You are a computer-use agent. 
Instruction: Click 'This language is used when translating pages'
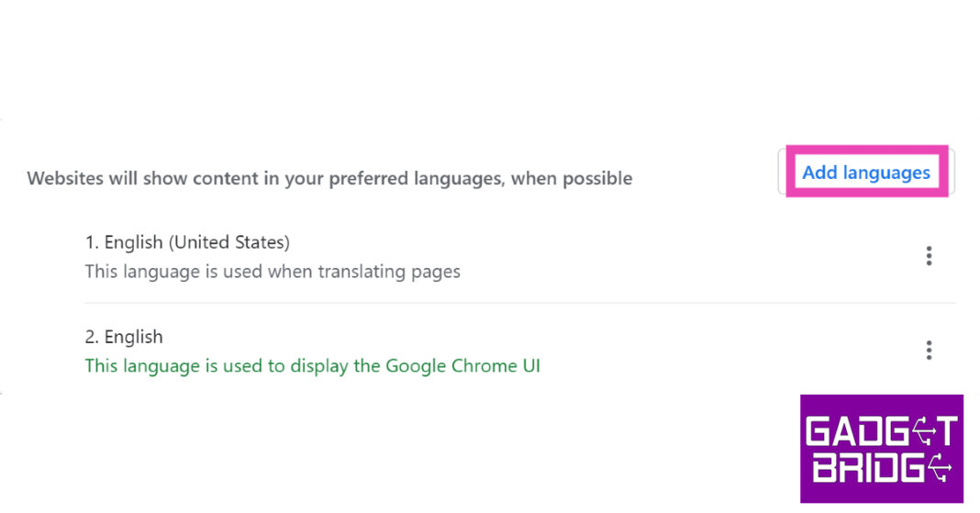click(273, 272)
